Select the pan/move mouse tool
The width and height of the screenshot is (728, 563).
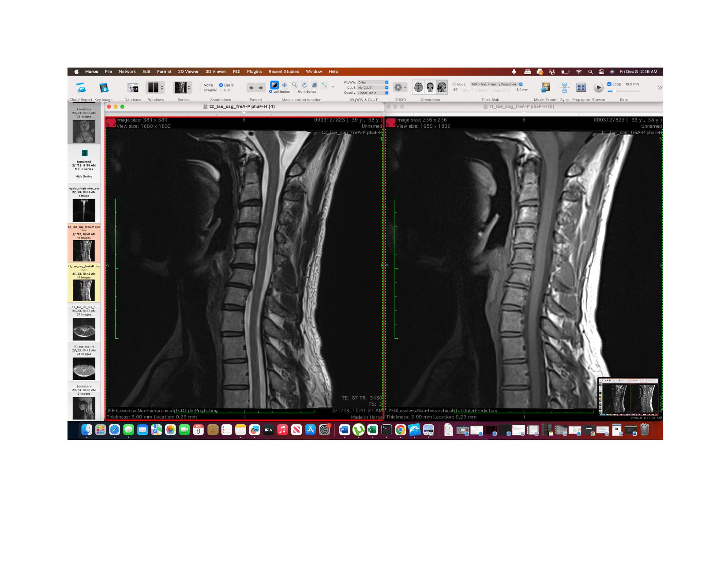coord(285,85)
